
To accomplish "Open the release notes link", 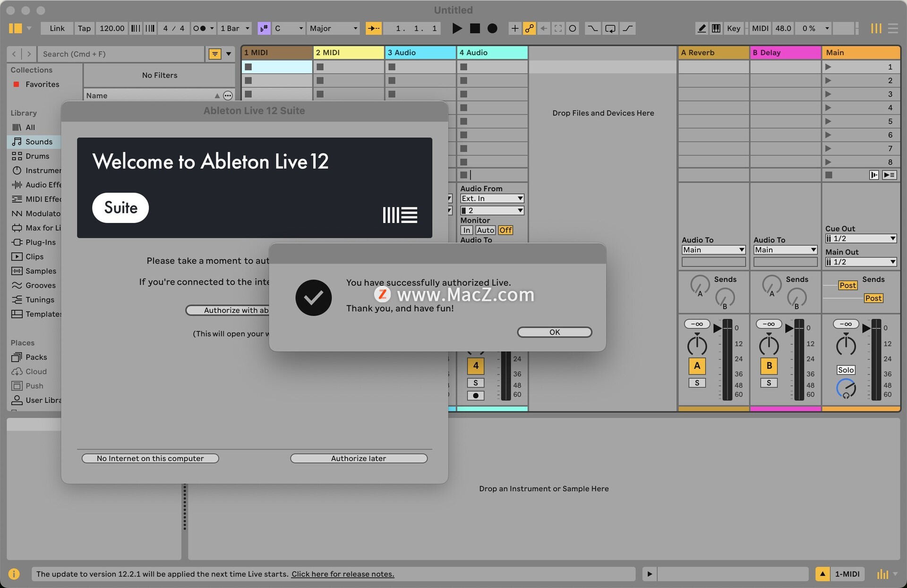I will pyautogui.click(x=342, y=574).
